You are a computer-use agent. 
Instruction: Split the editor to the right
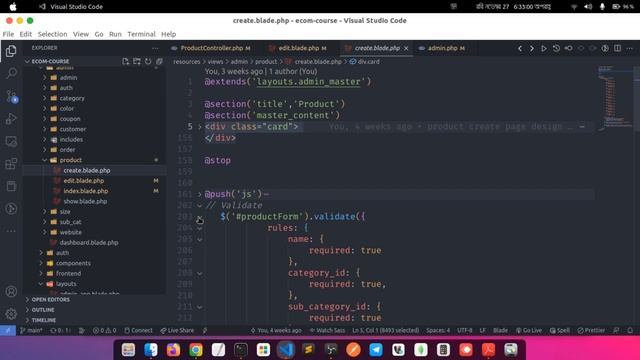618,48
